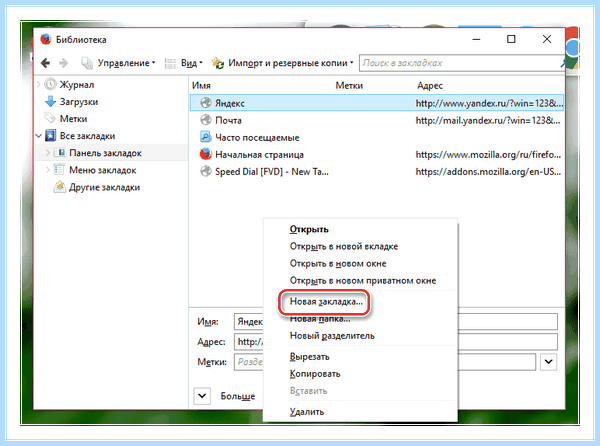
Task: Click the Все закладки star icon
Action: (50, 135)
